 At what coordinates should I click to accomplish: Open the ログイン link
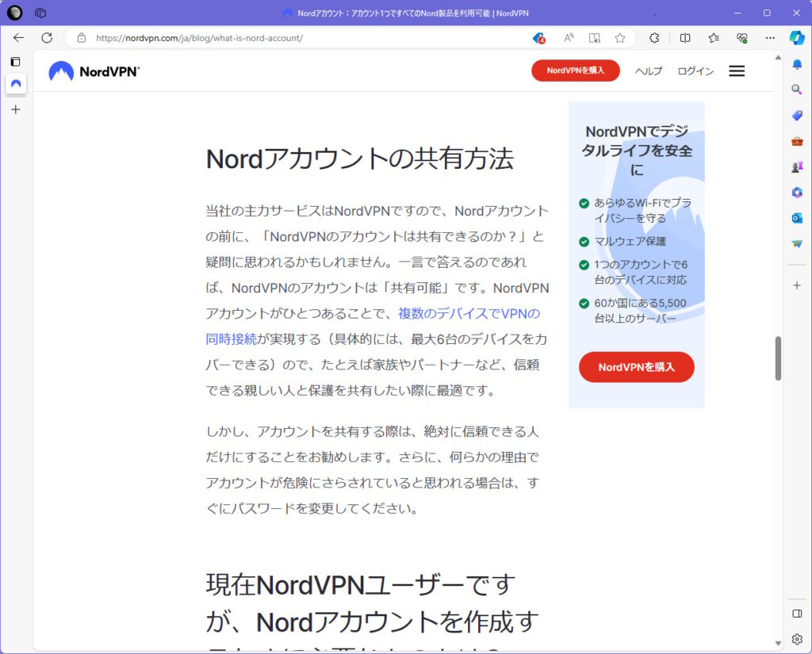(x=695, y=71)
